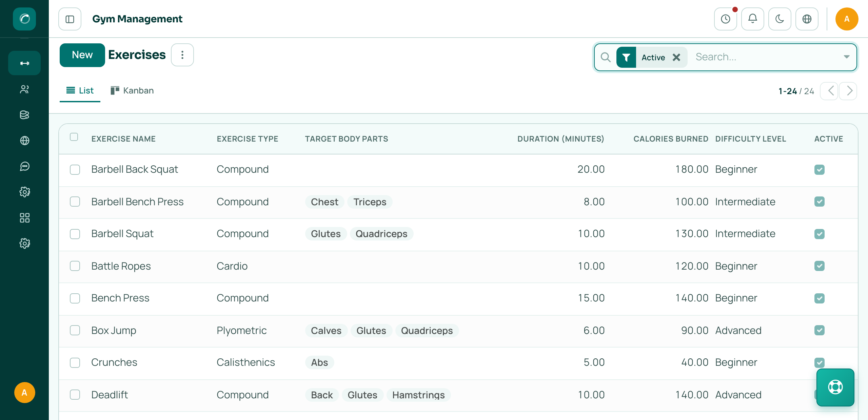Toggle the sidebar panel button
The height and width of the screenshot is (420, 868).
coord(70,19)
